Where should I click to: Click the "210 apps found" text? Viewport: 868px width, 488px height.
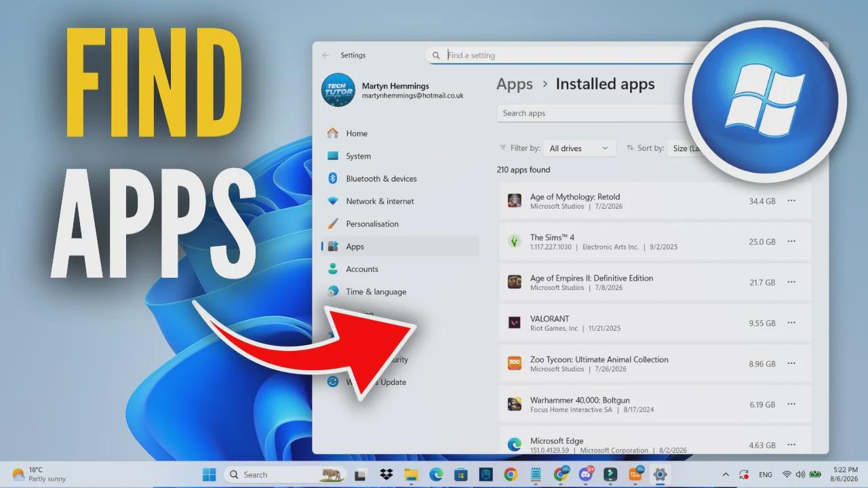(524, 170)
